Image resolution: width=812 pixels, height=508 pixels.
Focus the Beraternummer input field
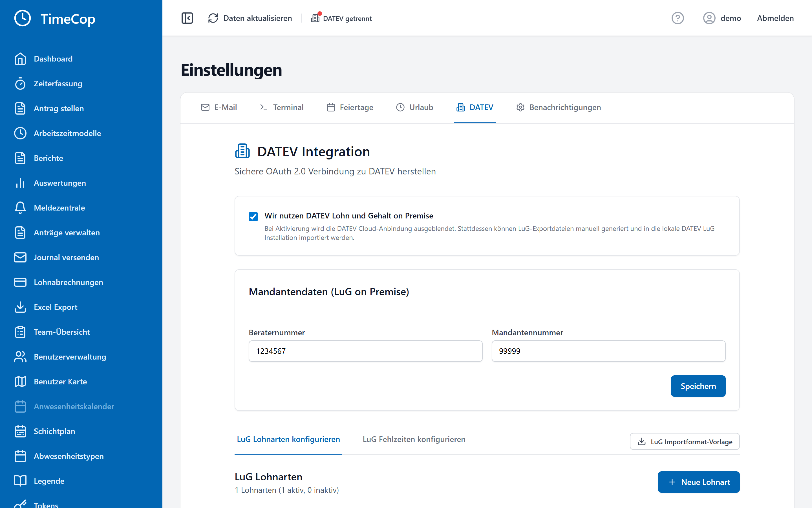point(365,351)
